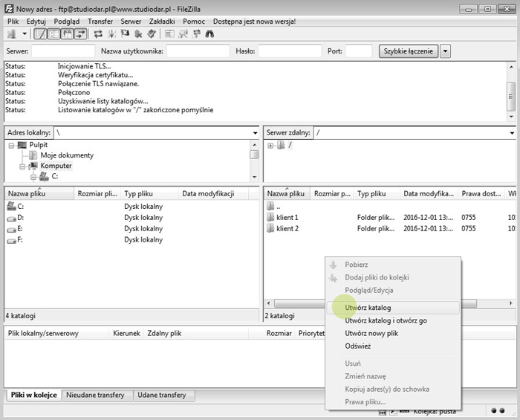520x420 pixels.
Task: Toggle synchronized browsing toolbar icon
Action: (195, 33)
